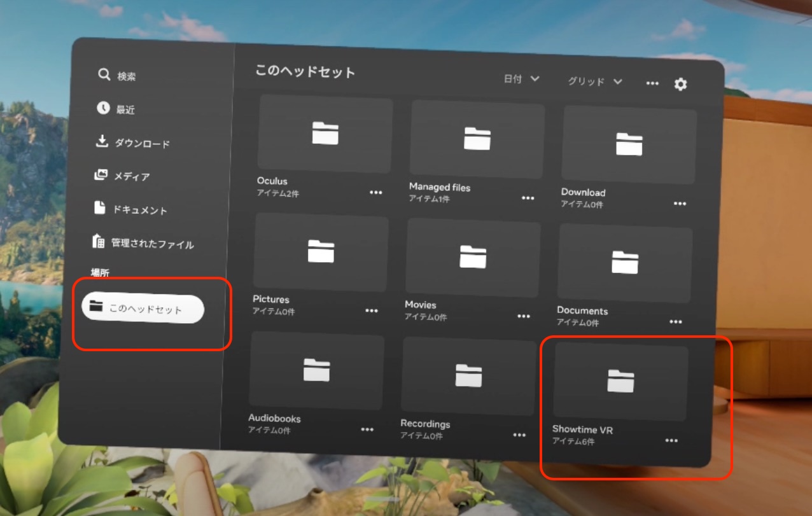The image size is (812, 516).
Task: Open more options for Showtime VR folder
Action: coord(671,440)
